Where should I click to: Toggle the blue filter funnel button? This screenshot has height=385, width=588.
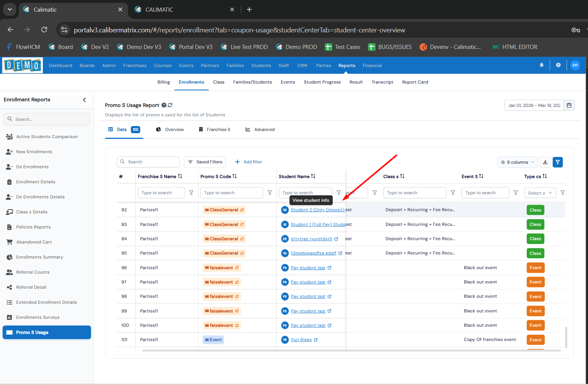558,162
